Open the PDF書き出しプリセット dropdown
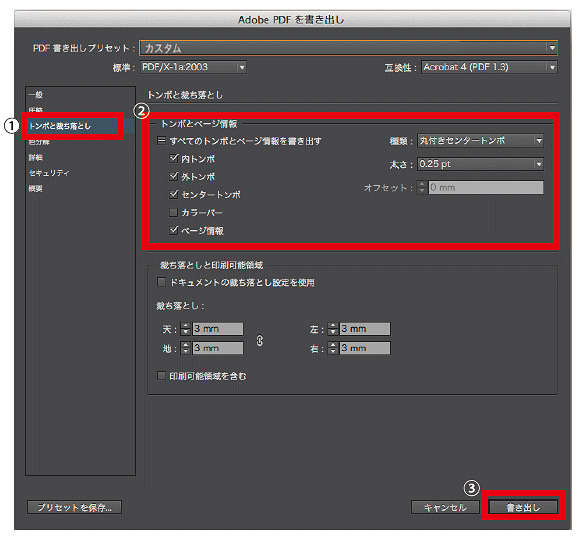The width and height of the screenshot is (581, 540). pyautogui.click(x=348, y=48)
